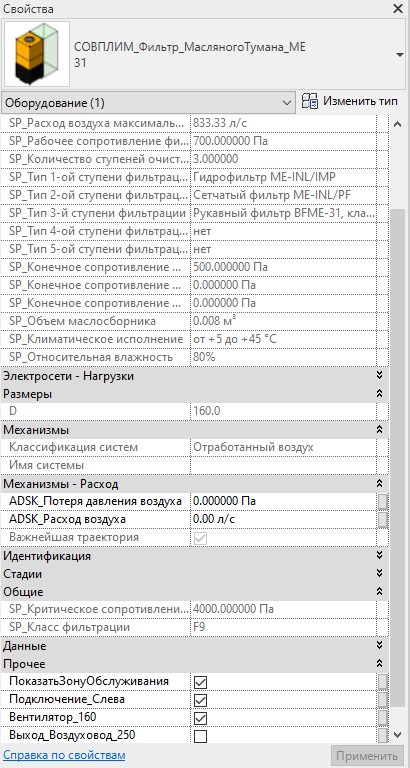Collapse the Механизмы group
The image size is (410, 768).
point(379,430)
